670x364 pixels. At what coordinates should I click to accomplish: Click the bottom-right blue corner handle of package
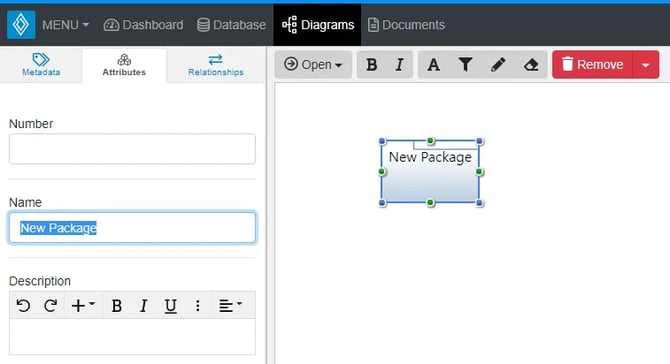(479, 203)
